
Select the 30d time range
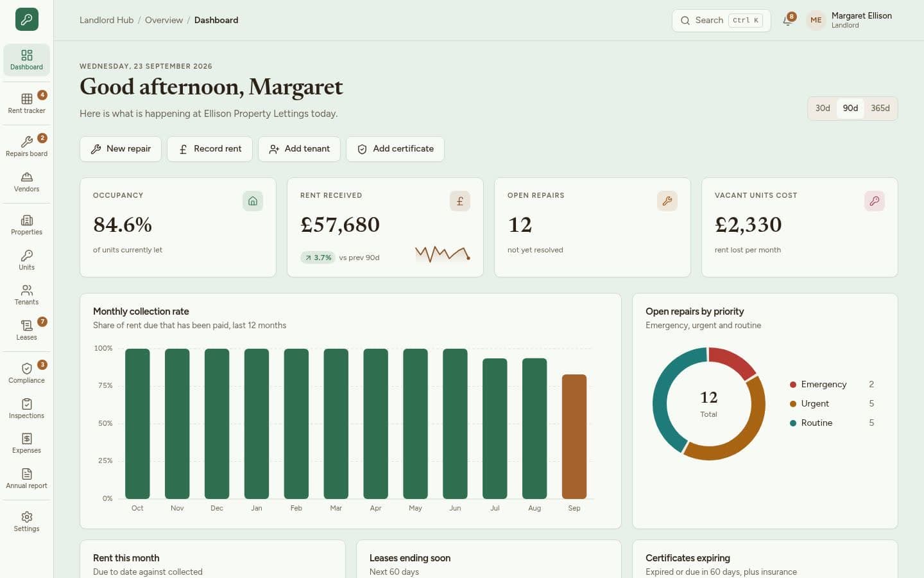click(x=823, y=108)
